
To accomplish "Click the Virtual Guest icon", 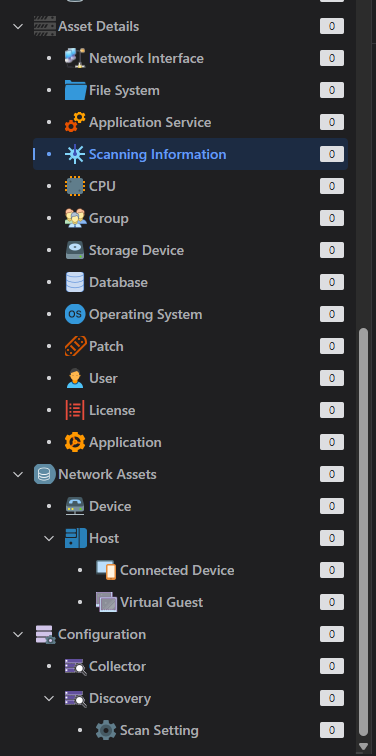I will (106, 602).
